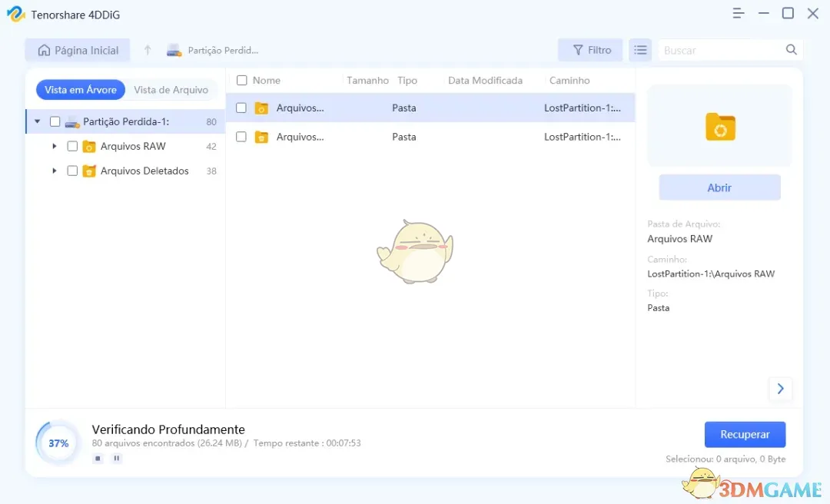Tick the Partição Perdida-1 checkbox
This screenshot has height=504, width=830.
pyautogui.click(x=53, y=121)
